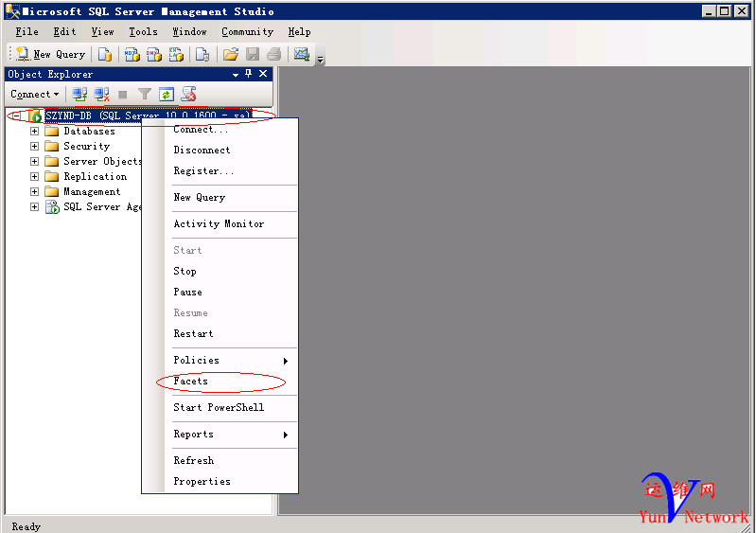Screen dimensions: 756x533
Task: Expand the Security folder node
Action: tap(34, 146)
